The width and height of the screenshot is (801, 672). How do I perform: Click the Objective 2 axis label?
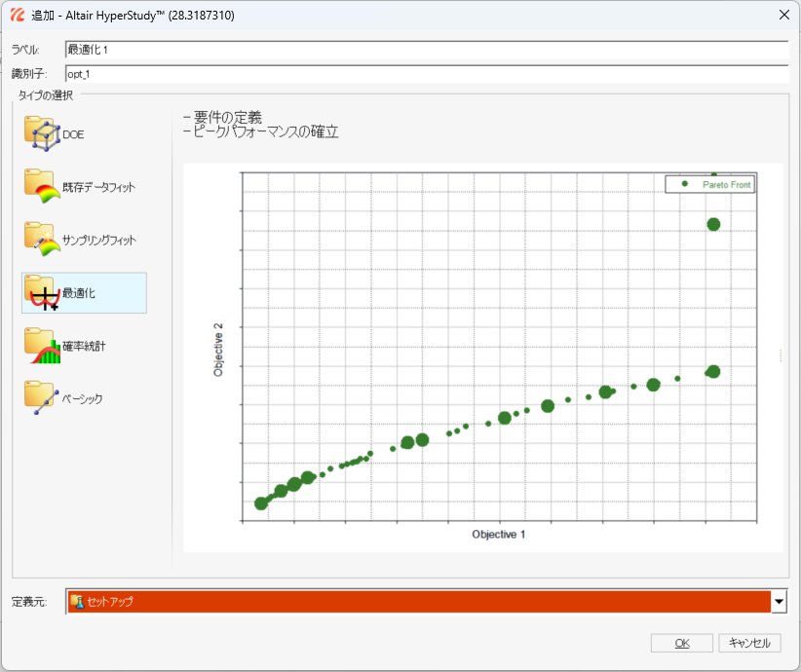219,348
